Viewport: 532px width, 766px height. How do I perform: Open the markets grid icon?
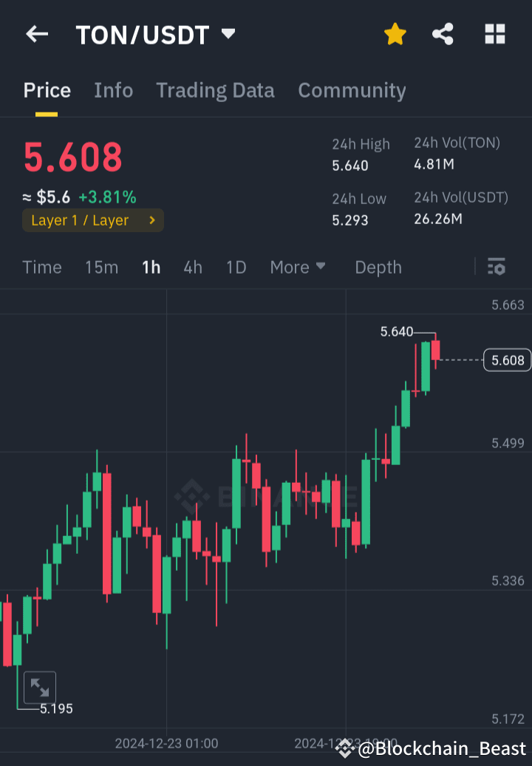[x=494, y=33]
